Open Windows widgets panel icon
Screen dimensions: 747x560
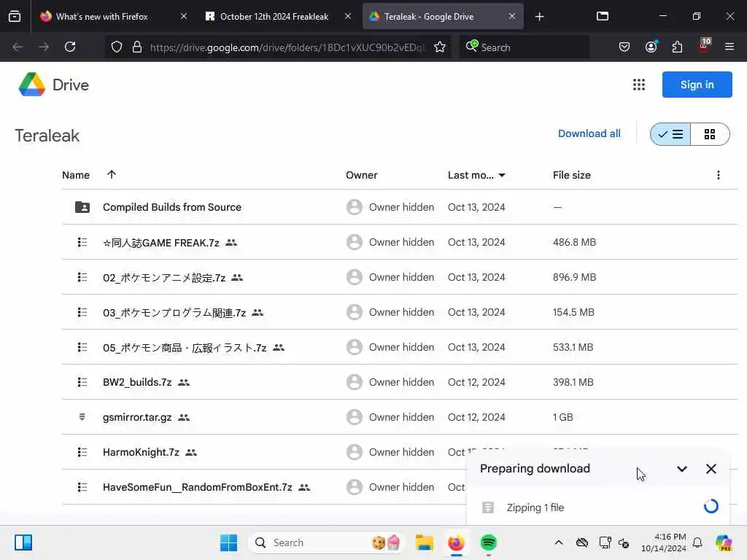coord(23,542)
